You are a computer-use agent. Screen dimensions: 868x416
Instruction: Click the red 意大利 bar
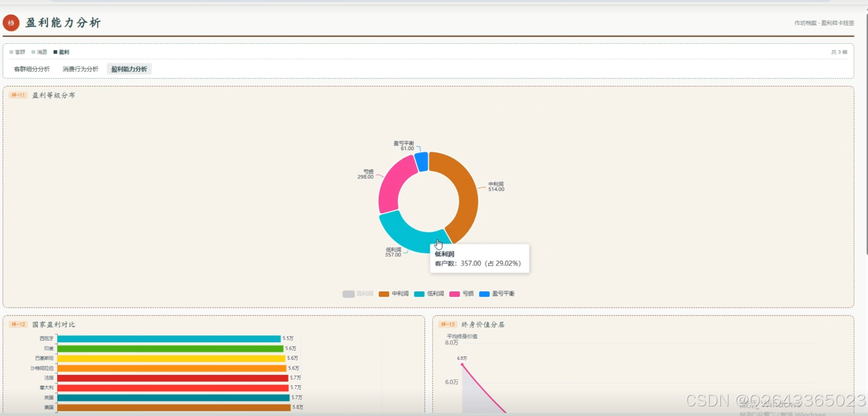173,388
